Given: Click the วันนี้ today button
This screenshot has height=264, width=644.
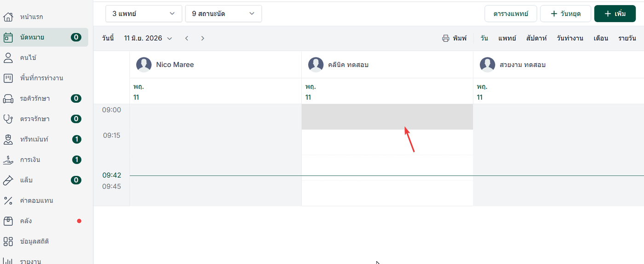Looking at the screenshot, I should coord(108,38).
